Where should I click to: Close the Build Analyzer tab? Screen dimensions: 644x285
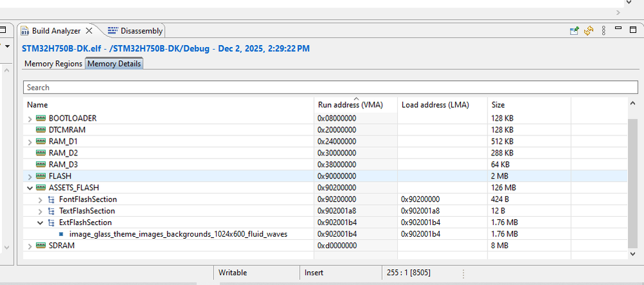(x=89, y=30)
